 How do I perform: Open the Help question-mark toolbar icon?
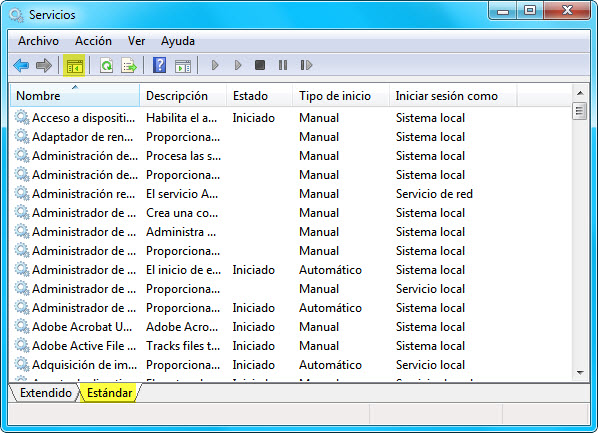click(159, 65)
